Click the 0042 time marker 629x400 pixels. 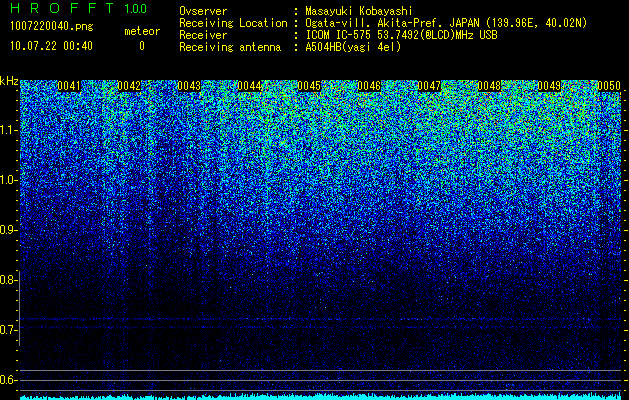tap(129, 86)
